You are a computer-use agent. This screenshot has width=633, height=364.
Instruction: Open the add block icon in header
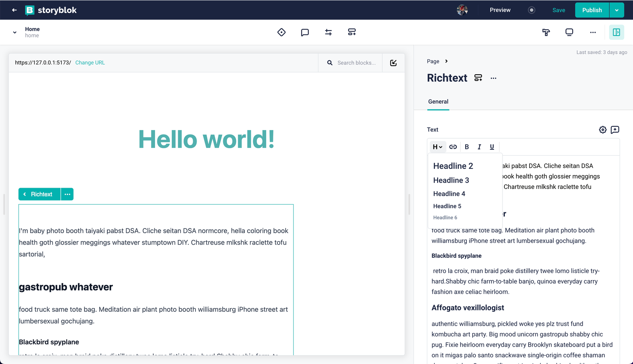[x=352, y=32]
